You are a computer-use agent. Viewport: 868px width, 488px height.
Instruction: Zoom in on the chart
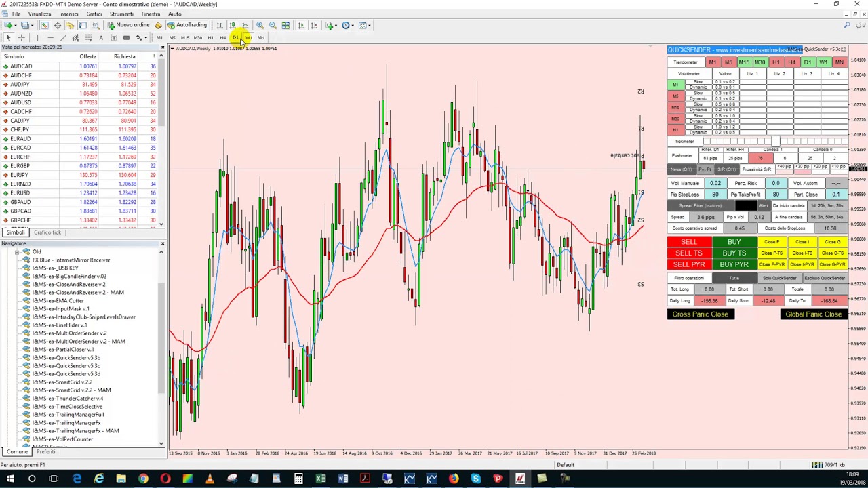tap(260, 25)
